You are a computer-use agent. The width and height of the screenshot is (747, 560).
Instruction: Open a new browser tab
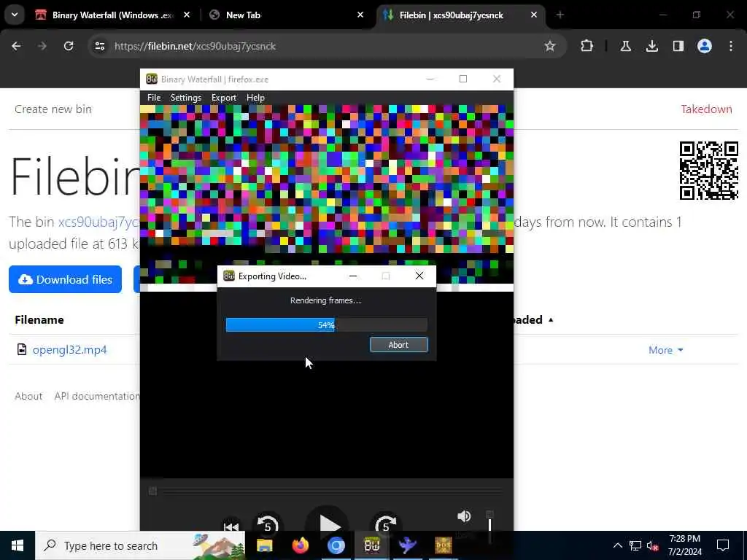click(560, 15)
